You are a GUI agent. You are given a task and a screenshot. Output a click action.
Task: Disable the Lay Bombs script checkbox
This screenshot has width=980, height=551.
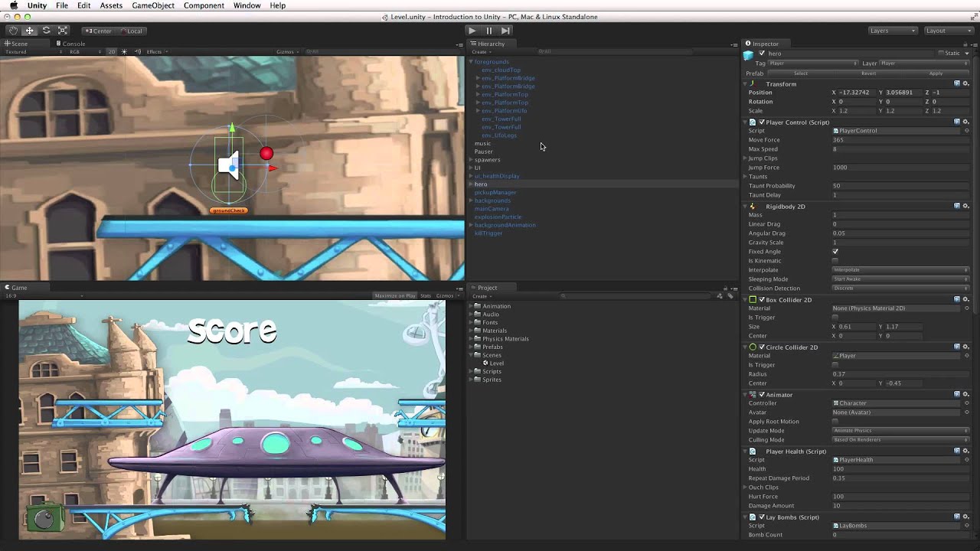(761, 517)
